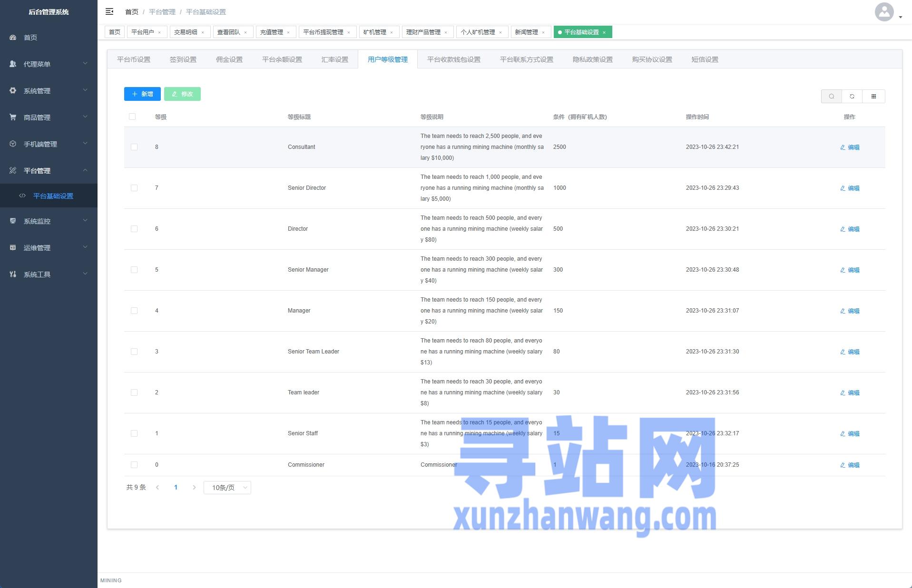Select the Director row checkbox

tap(134, 229)
